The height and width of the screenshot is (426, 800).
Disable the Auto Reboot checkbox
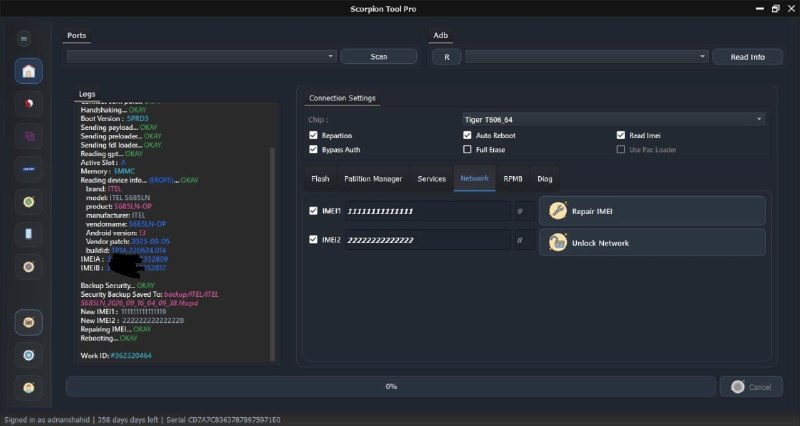click(x=467, y=135)
